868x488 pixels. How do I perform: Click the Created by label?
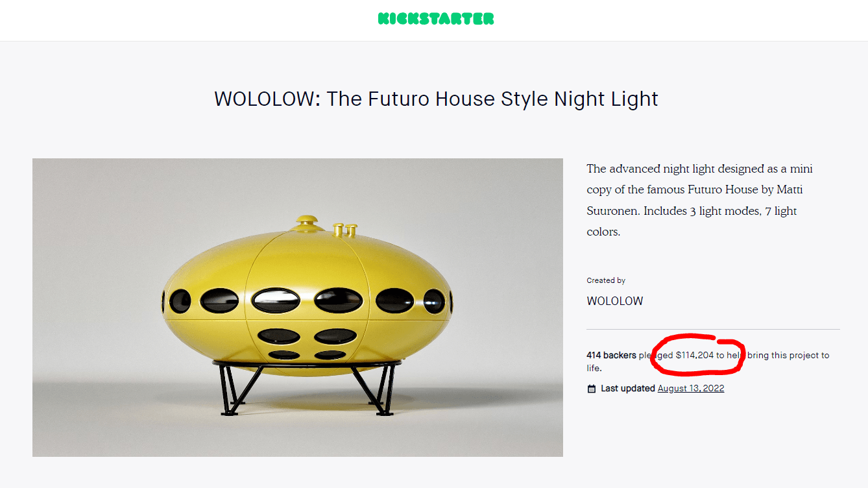[606, 280]
